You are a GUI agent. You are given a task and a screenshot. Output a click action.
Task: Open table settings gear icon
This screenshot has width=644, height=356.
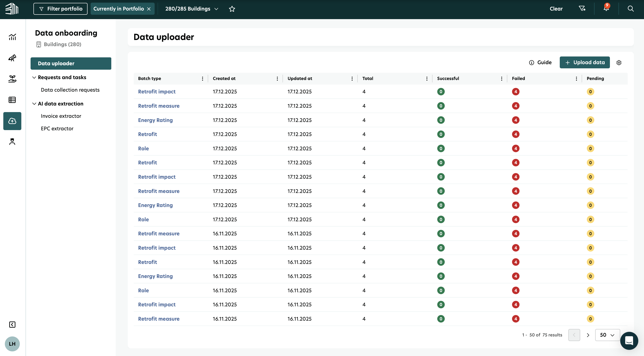coord(619,62)
